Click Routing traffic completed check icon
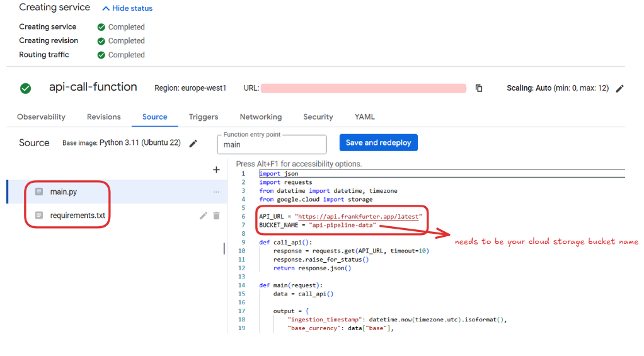 [101, 55]
